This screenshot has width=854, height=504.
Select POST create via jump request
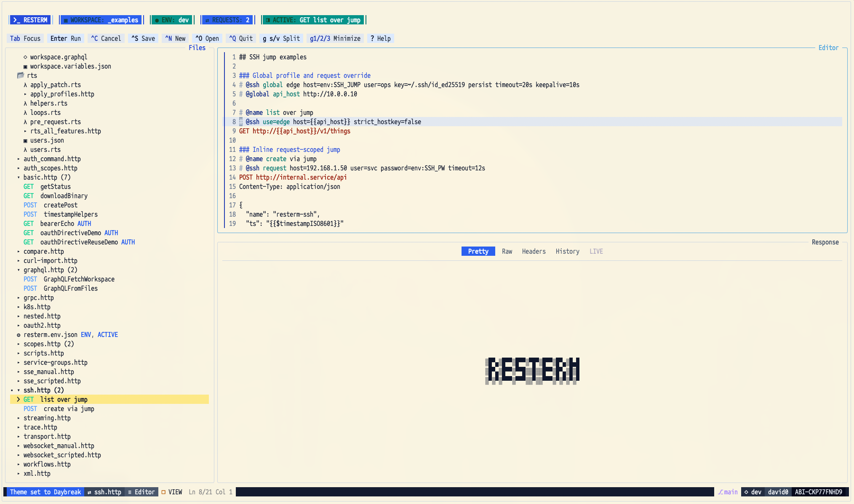(59, 409)
